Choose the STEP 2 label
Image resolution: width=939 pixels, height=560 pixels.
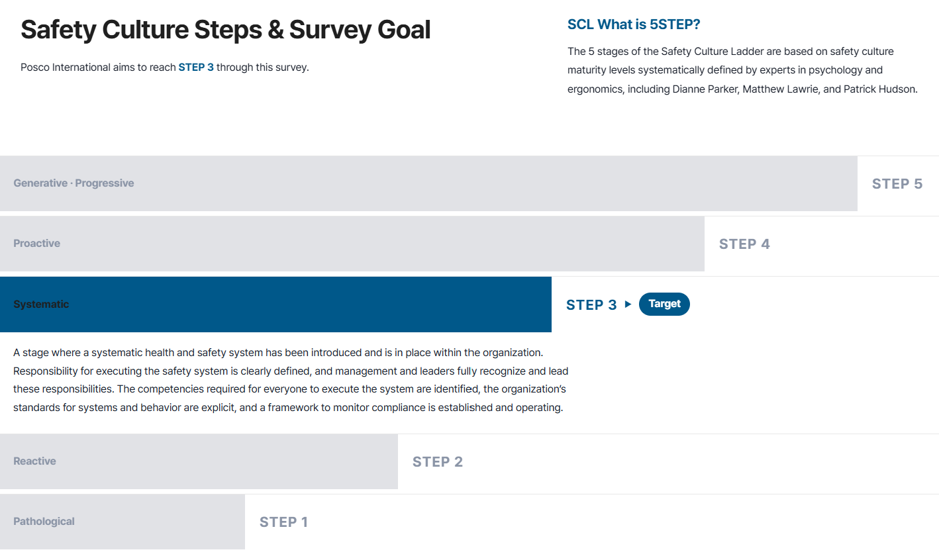pyautogui.click(x=438, y=462)
